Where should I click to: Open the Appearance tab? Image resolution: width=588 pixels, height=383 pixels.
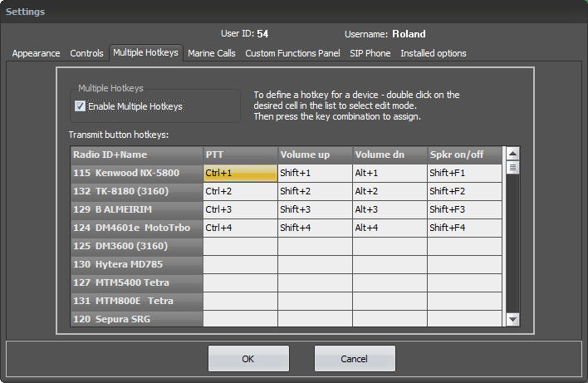[36, 53]
